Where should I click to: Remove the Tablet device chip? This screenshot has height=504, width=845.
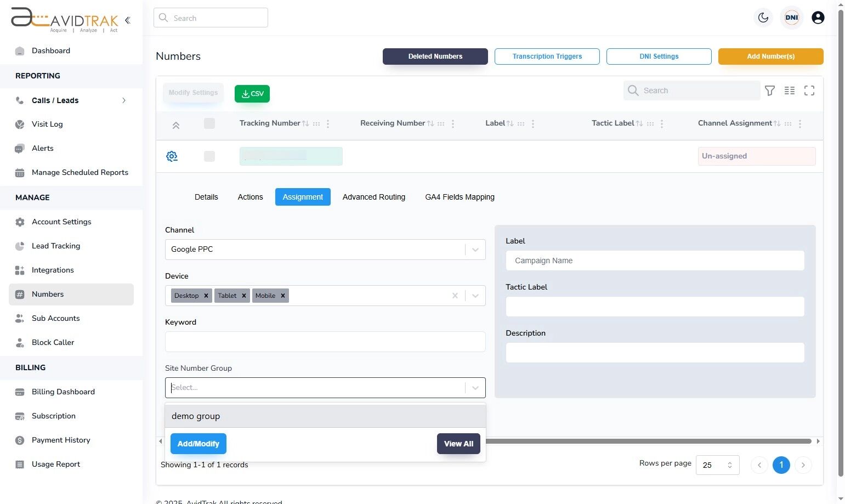coord(245,296)
